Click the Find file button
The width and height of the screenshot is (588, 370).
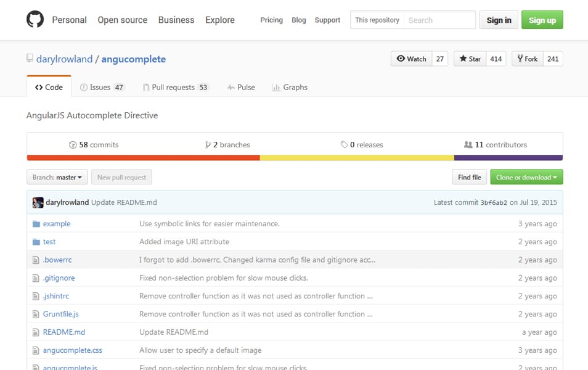click(470, 177)
